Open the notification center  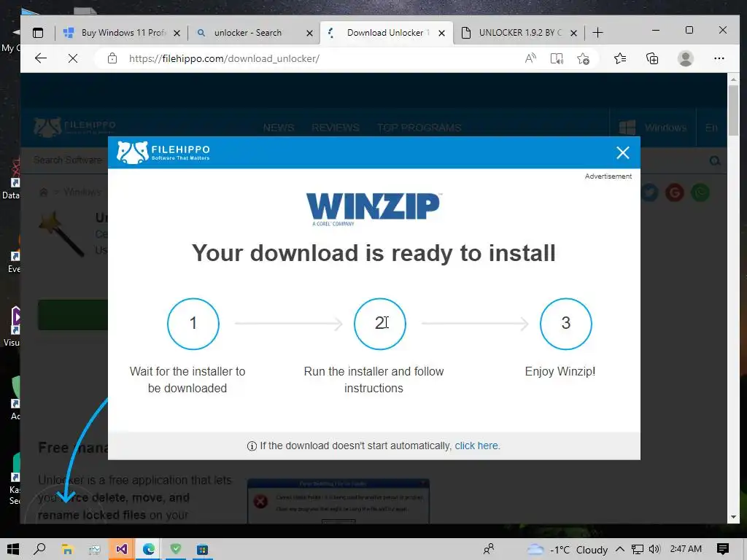tap(723, 550)
